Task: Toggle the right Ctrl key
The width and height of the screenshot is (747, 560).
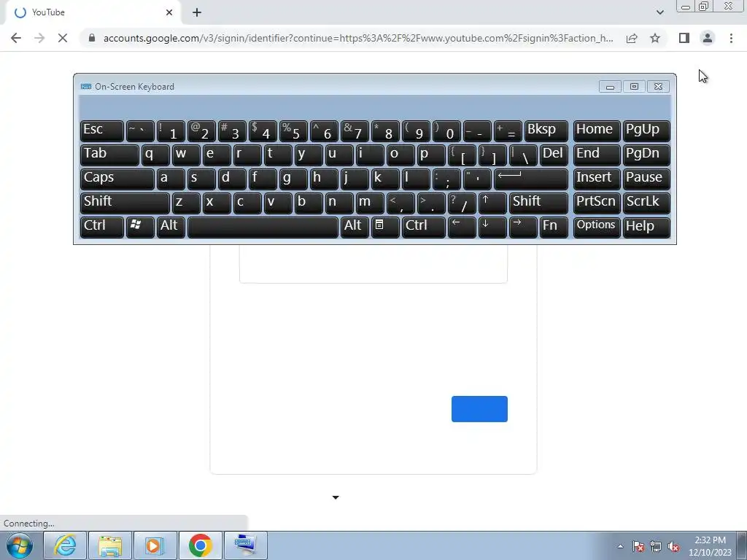Action: [x=424, y=227]
